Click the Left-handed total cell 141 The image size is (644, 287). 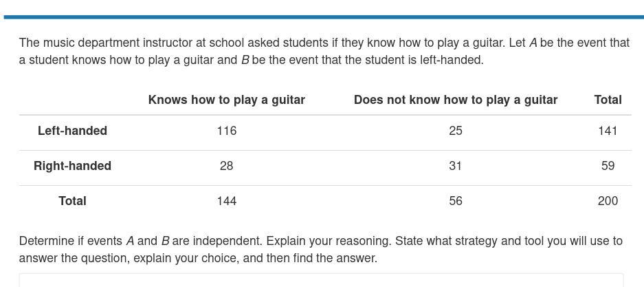pos(608,131)
